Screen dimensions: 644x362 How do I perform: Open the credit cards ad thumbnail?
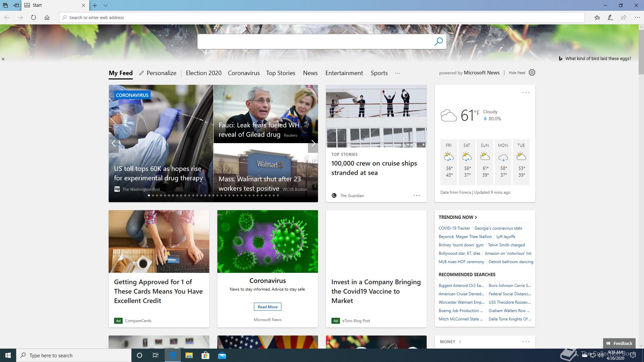159,241
